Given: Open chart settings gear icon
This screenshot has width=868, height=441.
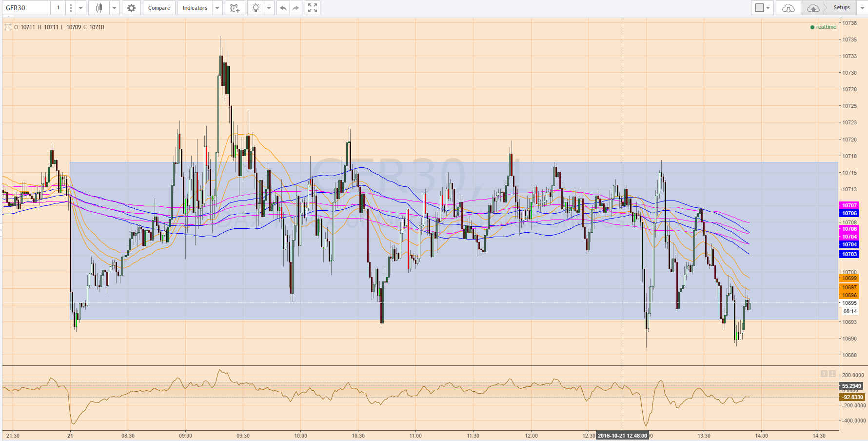Looking at the screenshot, I should pos(131,8).
